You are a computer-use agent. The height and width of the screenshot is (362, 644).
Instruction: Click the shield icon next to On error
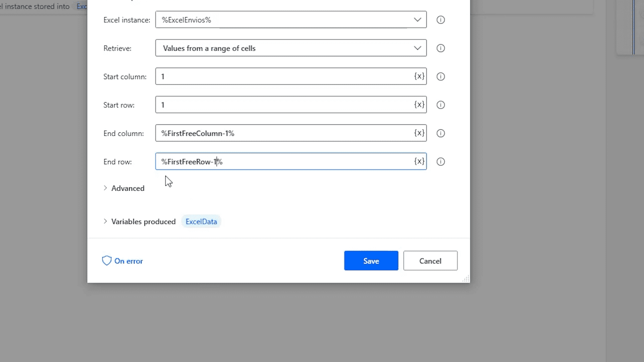click(106, 261)
